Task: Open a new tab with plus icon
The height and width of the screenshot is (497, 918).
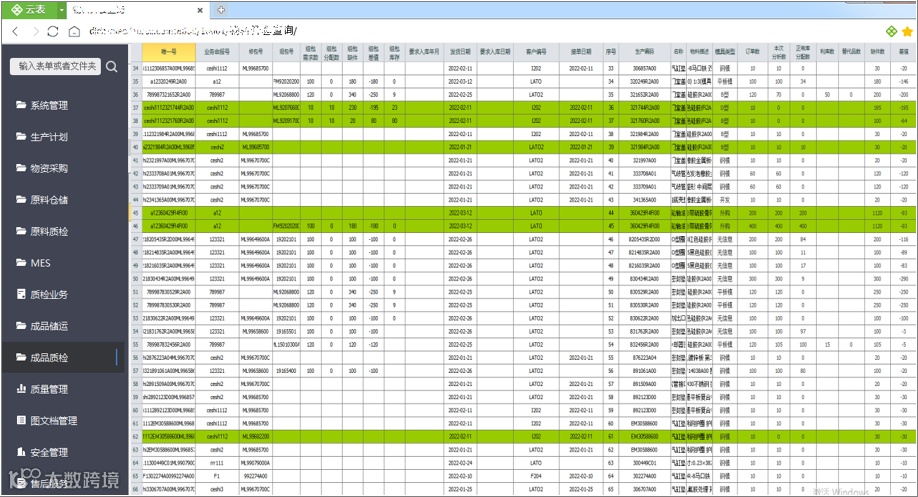Action: click(x=221, y=10)
